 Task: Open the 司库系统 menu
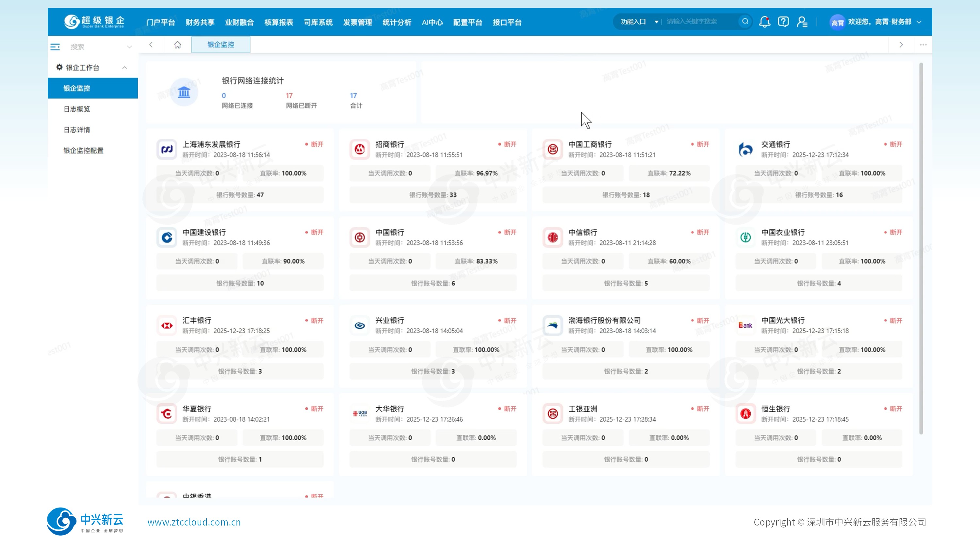[x=318, y=23]
